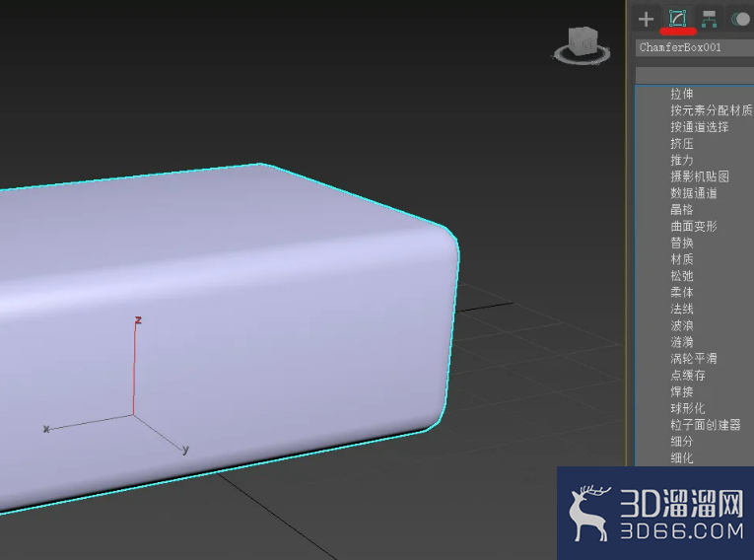Select the 按元素分配材质 modifier
This screenshot has width=754, height=560.
click(712, 110)
